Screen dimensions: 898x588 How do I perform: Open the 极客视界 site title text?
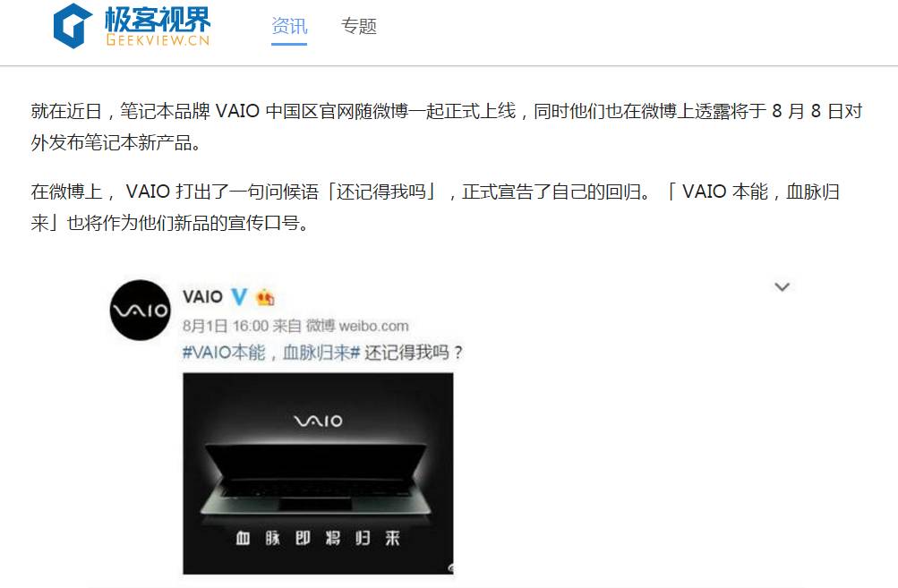(x=158, y=19)
